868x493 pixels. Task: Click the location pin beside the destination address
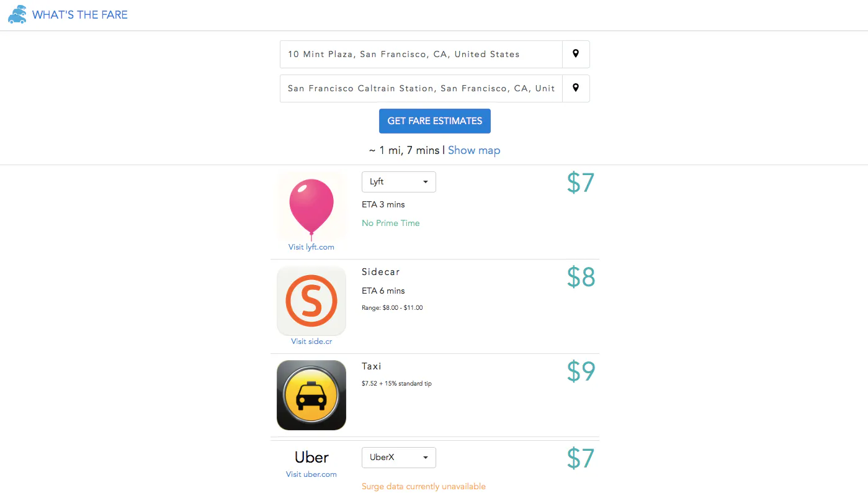(x=576, y=88)
